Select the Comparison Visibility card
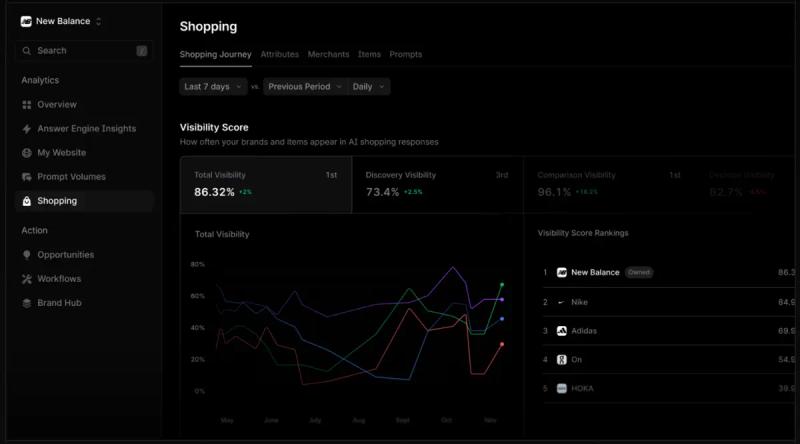 coord(608,185)
